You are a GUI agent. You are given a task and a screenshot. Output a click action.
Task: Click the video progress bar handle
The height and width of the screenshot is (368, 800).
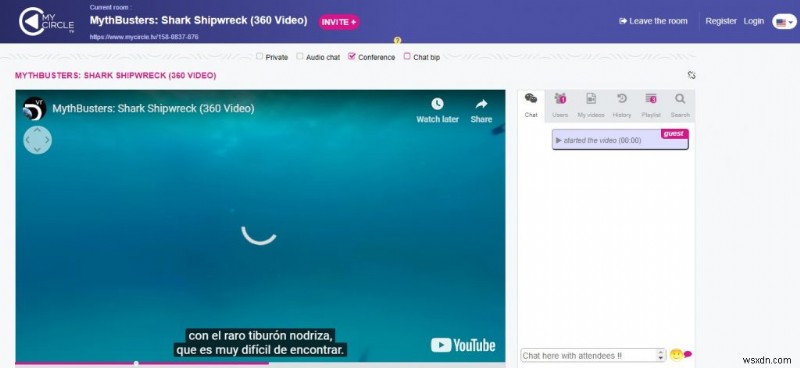pyautogui.click(x=136, y=363)
